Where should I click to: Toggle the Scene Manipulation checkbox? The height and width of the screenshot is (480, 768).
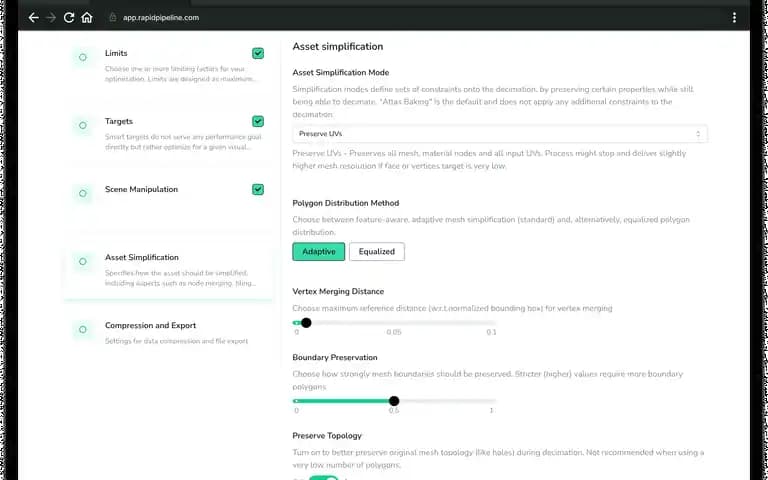(258, 190)
